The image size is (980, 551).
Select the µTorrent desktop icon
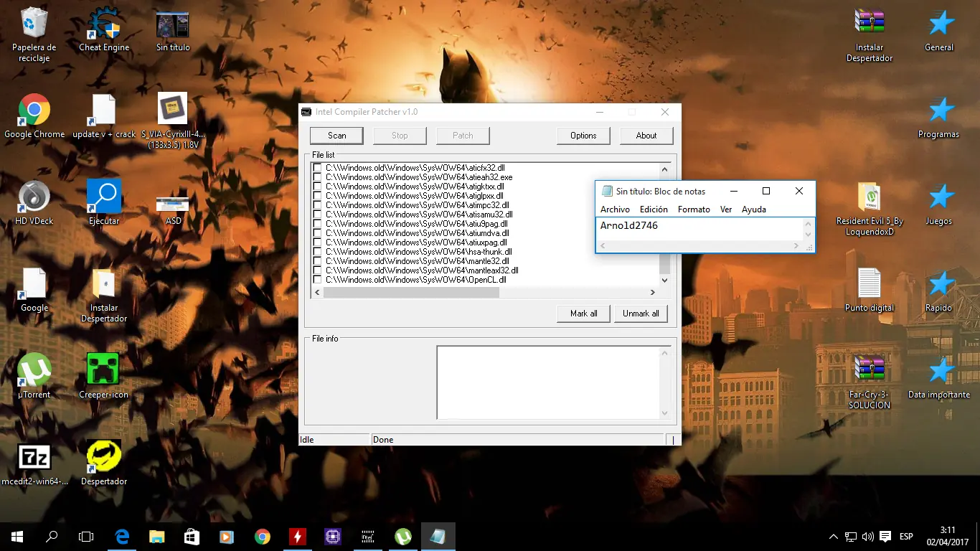tap(34, 377)
